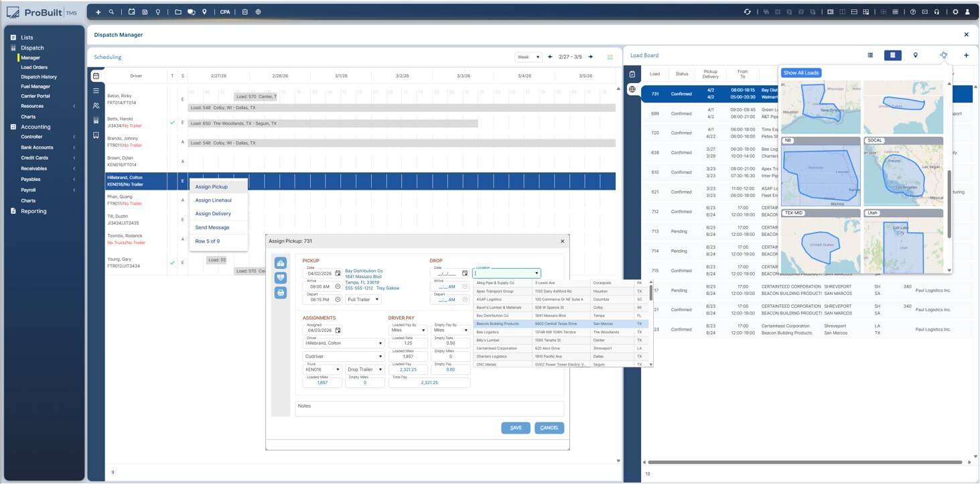Switch Load Board to list view
This screenshot has height=484, width=980.
(870, 56)
